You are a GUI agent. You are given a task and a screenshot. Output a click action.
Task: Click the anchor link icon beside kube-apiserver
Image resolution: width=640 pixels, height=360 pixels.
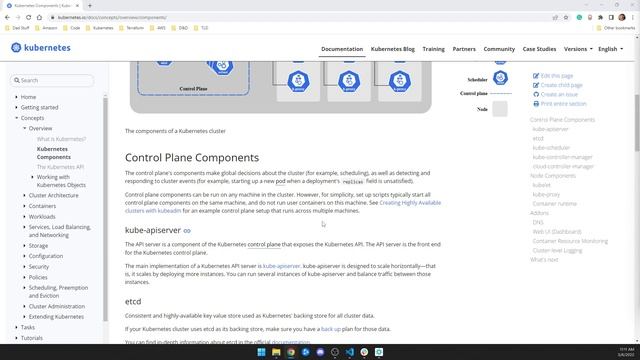(187, 231)
